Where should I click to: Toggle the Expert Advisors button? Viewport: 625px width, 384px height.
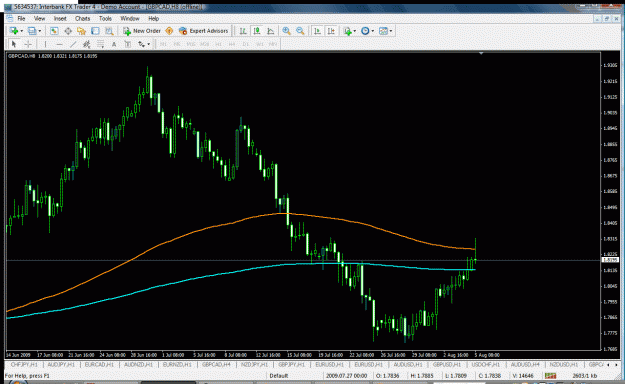(x=204, y=31)
